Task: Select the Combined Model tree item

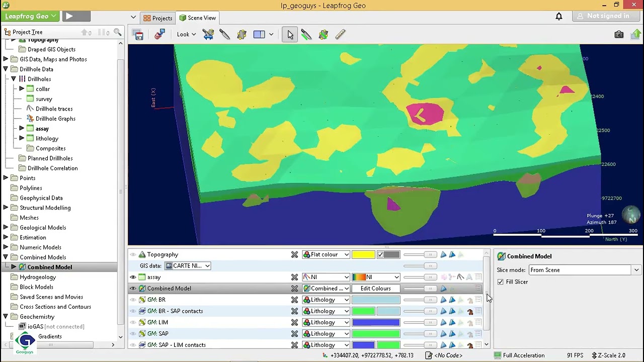Action: click(x=49, y=267)
